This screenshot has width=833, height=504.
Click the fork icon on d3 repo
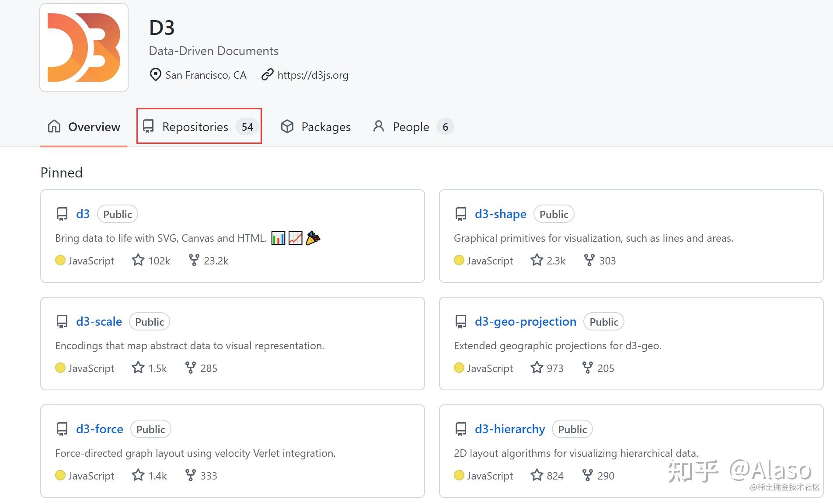194,260
